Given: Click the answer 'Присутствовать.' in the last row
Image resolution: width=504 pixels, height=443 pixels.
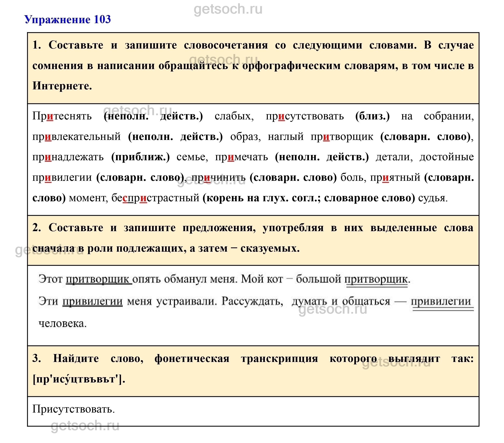Looking at the screenshot, I should [73, 409].
